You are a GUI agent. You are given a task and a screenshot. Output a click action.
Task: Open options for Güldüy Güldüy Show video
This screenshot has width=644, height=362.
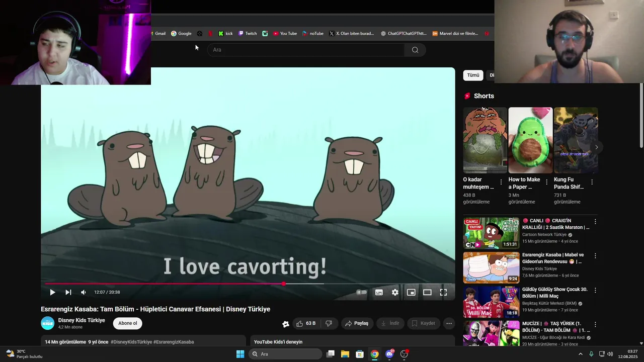[x=595, y=290]
